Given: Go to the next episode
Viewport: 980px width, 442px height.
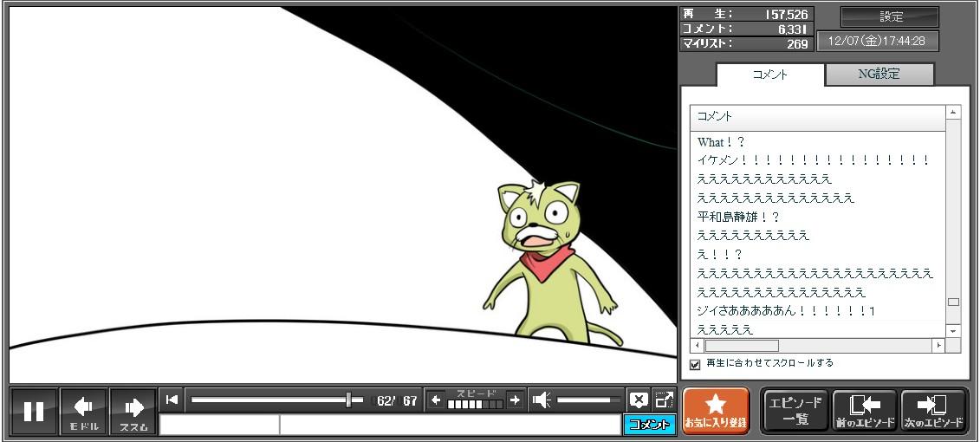Looking at the screenshot, I should tap(934, 410).
